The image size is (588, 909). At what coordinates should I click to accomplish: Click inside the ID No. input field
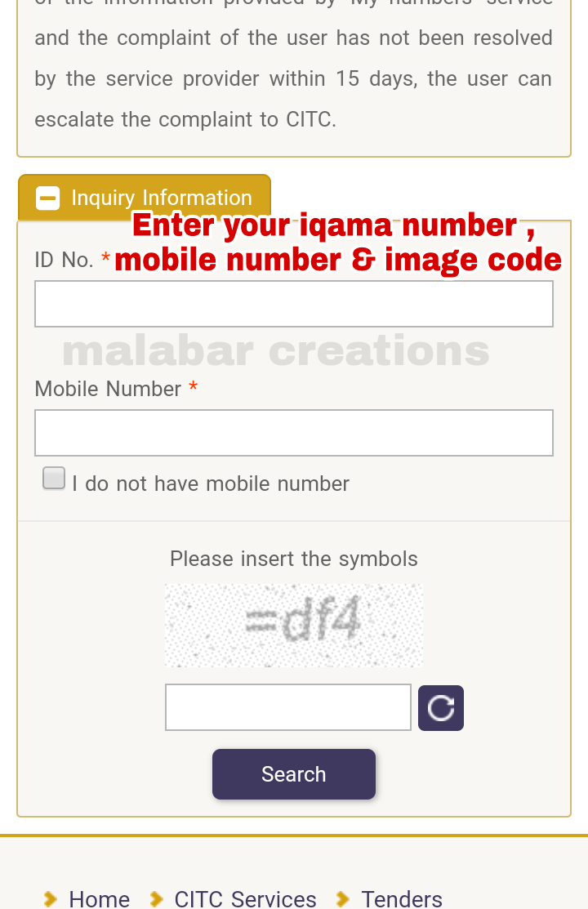coord(294,303)
